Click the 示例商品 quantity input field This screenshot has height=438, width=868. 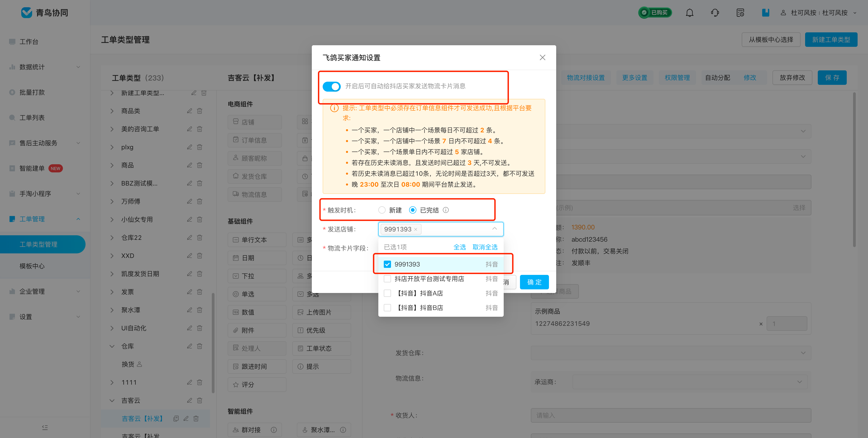787,324
